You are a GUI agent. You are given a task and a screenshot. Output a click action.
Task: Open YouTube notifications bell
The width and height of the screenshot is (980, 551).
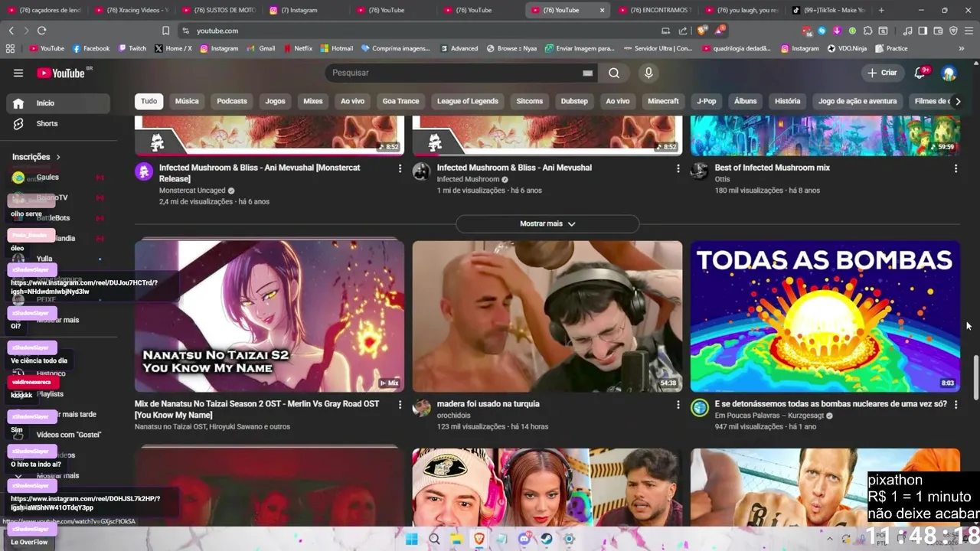(x=920, y=73)
